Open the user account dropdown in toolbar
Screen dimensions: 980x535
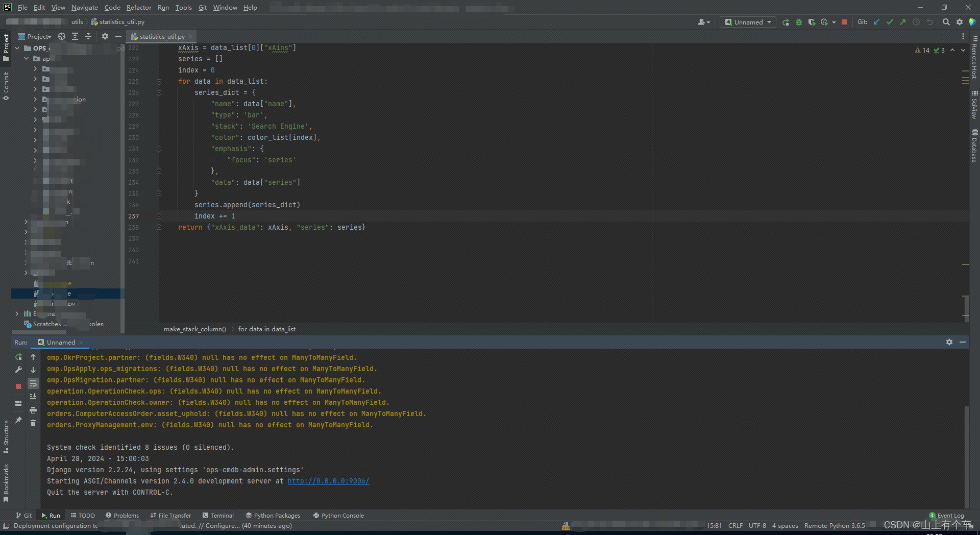point(704,22)
